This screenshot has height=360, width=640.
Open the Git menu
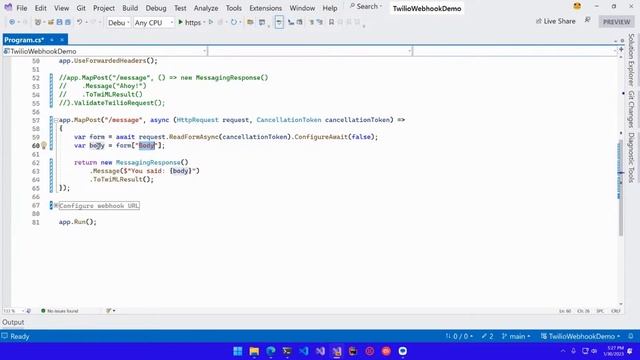pos(81,8)
